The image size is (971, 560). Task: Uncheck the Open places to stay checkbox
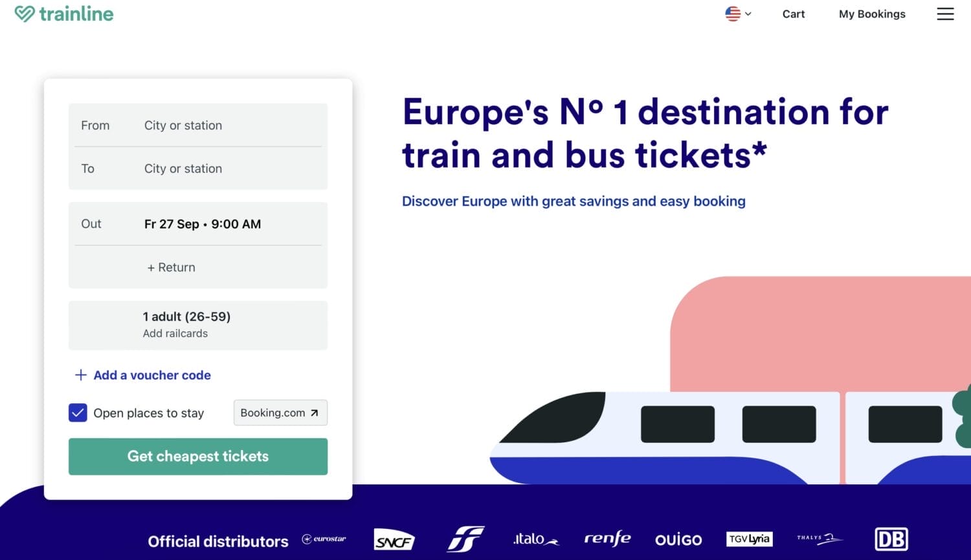tap(77, 412)
